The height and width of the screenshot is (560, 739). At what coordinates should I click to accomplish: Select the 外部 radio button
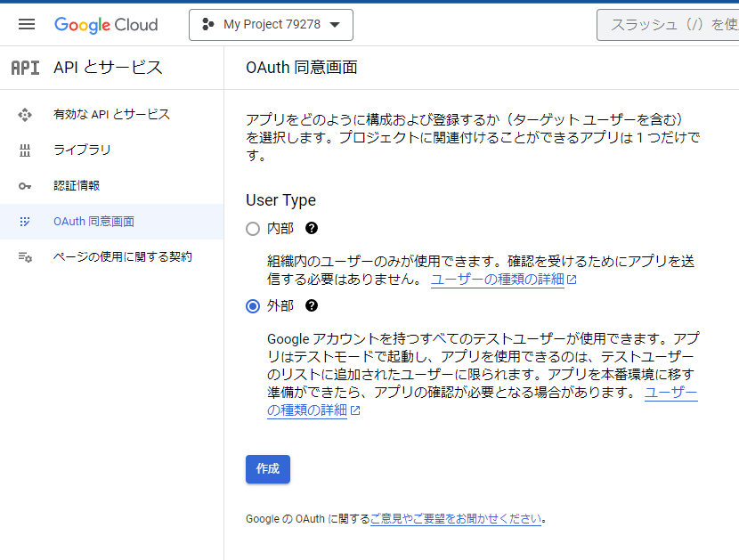tap(253, 306)
